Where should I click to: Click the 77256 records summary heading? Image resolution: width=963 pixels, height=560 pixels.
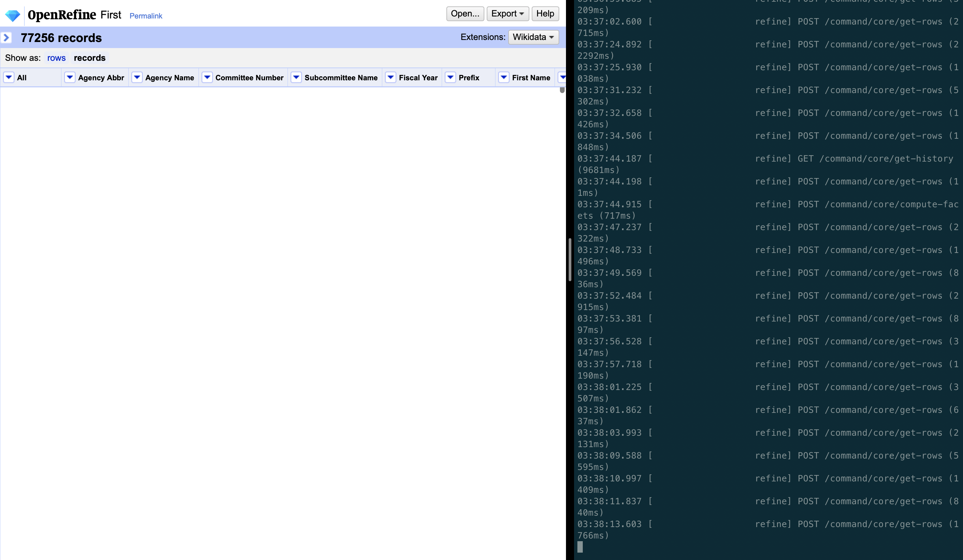(x=61, y=38)
